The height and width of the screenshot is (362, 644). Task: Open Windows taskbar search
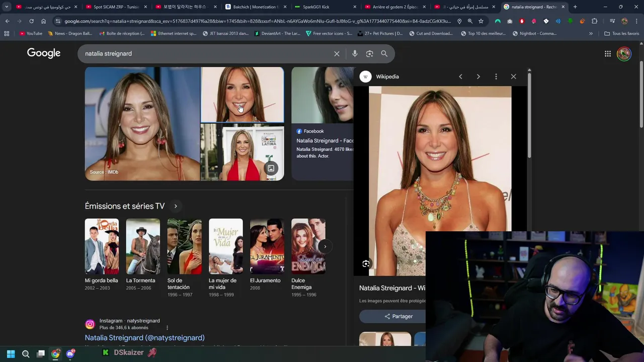26,354
